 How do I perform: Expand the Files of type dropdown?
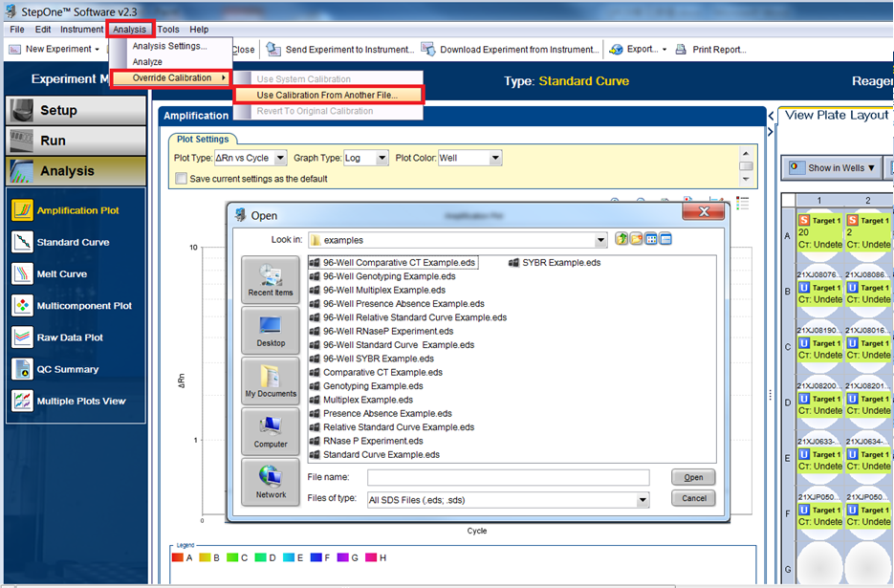pos(643,500)
